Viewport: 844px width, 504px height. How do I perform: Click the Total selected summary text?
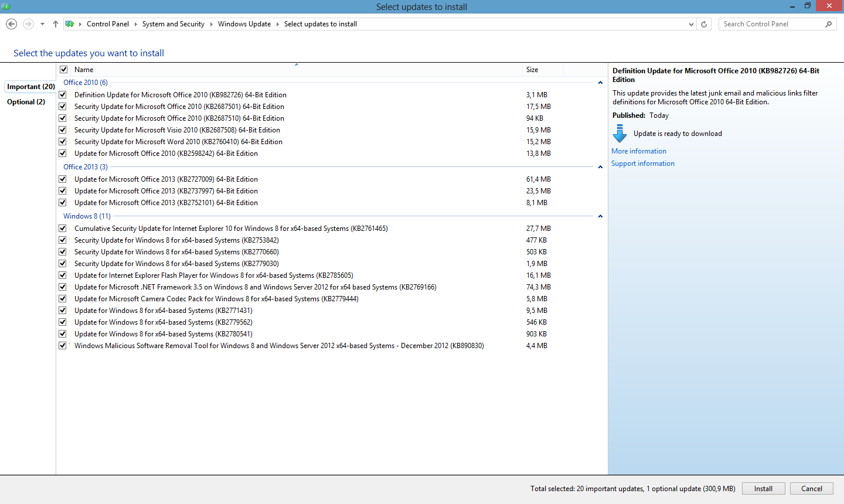pos(633,489)
